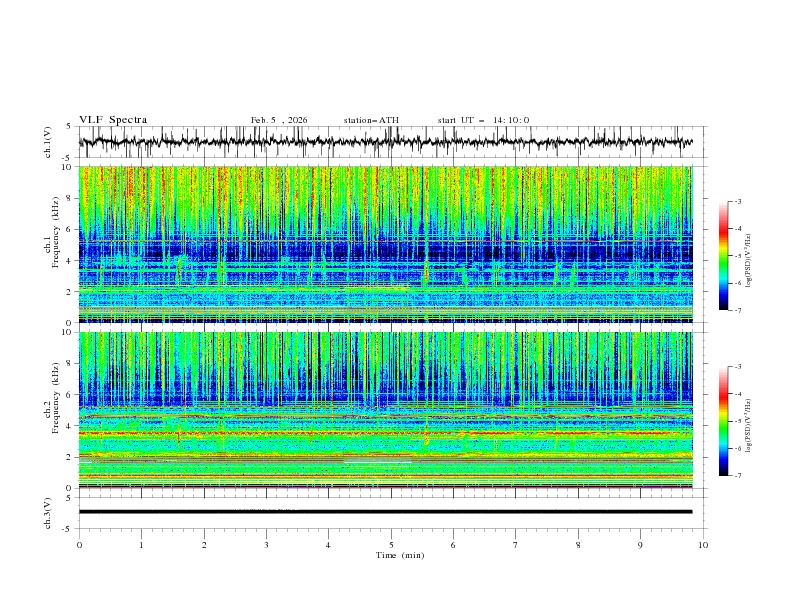
Task: Click time axis tick label '10'
Action: click(703, 545)
